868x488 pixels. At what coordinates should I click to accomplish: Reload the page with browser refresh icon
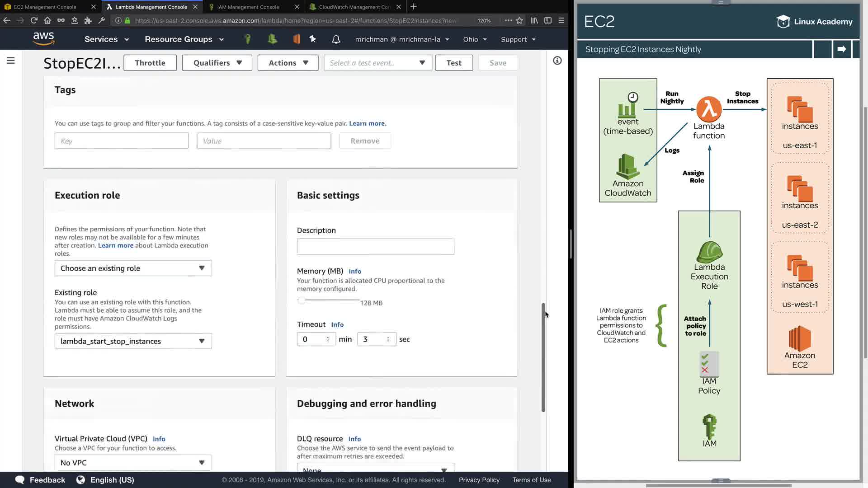coord(34,20)
